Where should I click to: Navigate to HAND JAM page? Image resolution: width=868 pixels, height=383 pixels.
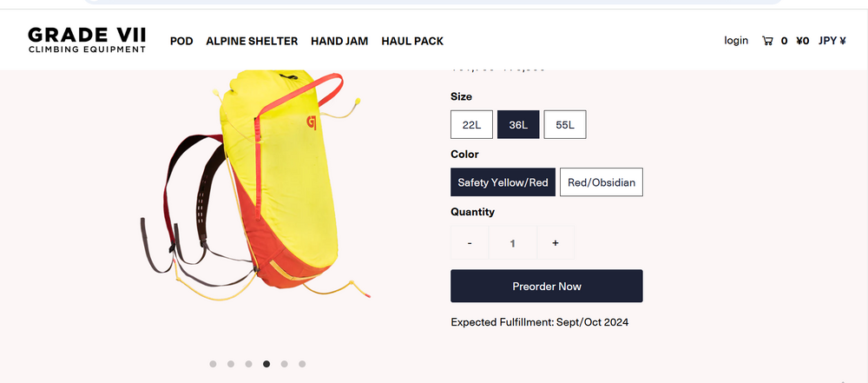(x=339, y=41)
